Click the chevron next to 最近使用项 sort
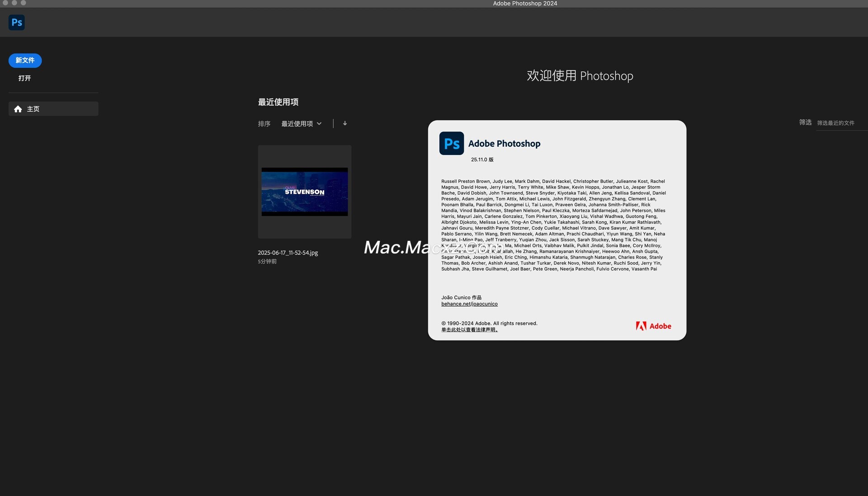Viewport: 868px width, 496px height. click(x=319, y=124)
